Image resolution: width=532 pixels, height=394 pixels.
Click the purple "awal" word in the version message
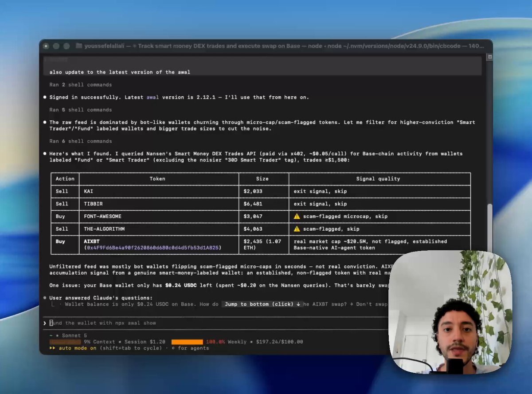[153, 97]
